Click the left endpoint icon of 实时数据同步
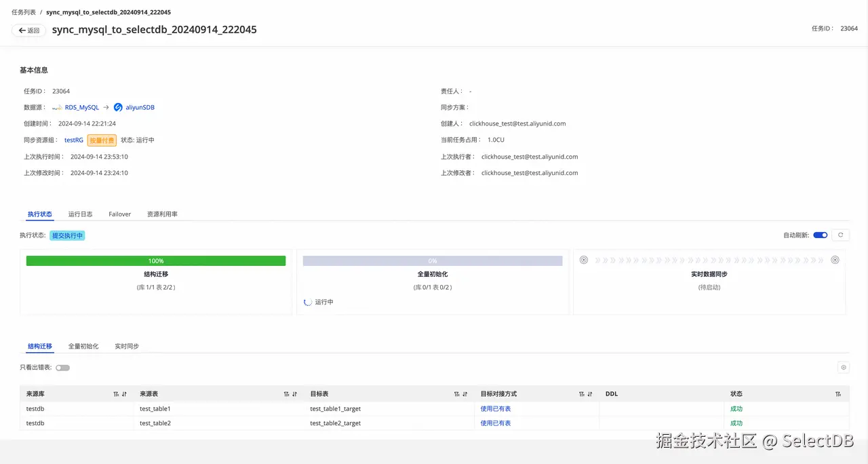Viewport: 868px width, 464px height. pyautogui.click(x=584, y=260)
